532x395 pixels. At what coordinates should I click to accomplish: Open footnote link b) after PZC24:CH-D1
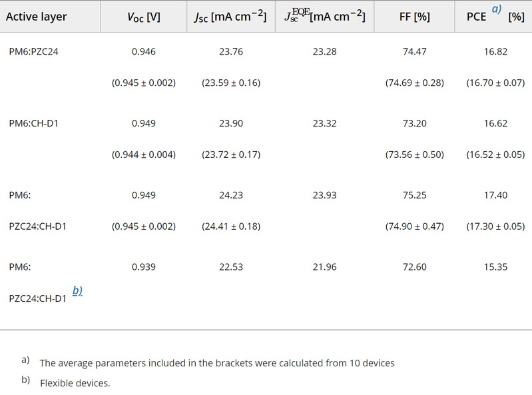(x=77, y=291)
